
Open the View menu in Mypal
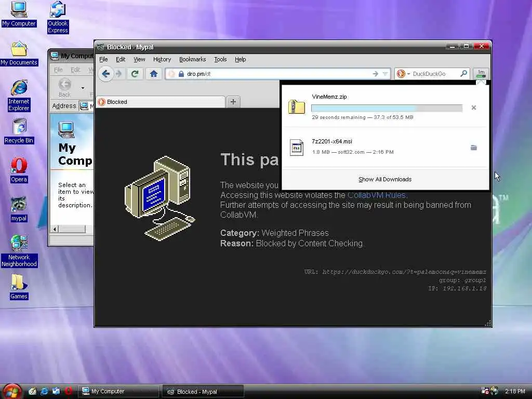point(139,59)
